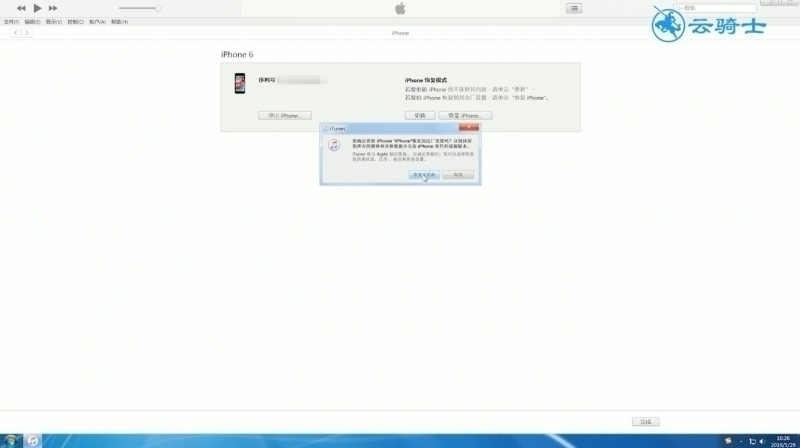This screenshot has width=800, height=448.
Task: Open the 帐户 menu
Action: click(97, 22)
